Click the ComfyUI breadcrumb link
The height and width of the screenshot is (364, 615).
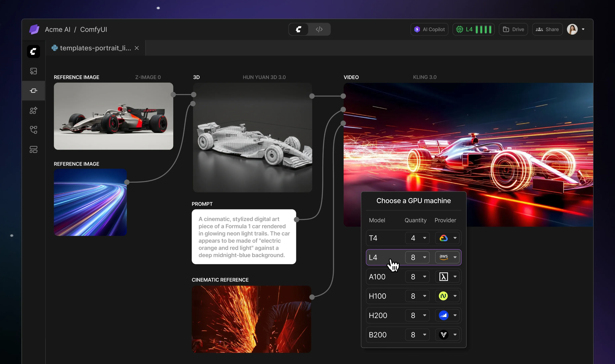point(93,29)
